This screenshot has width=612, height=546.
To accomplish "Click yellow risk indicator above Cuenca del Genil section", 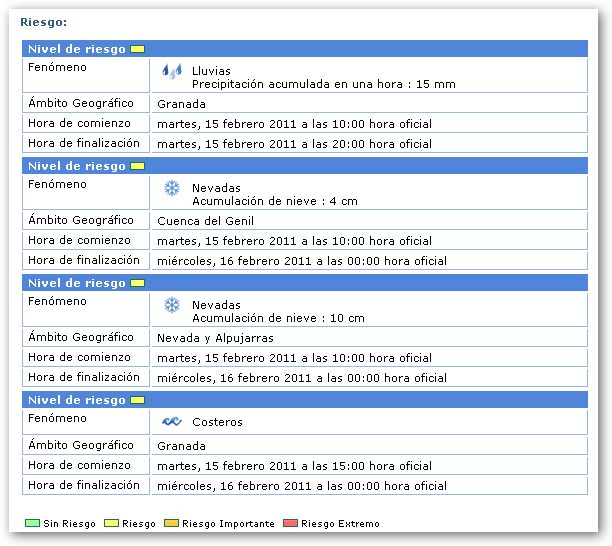I will point(138,166).
